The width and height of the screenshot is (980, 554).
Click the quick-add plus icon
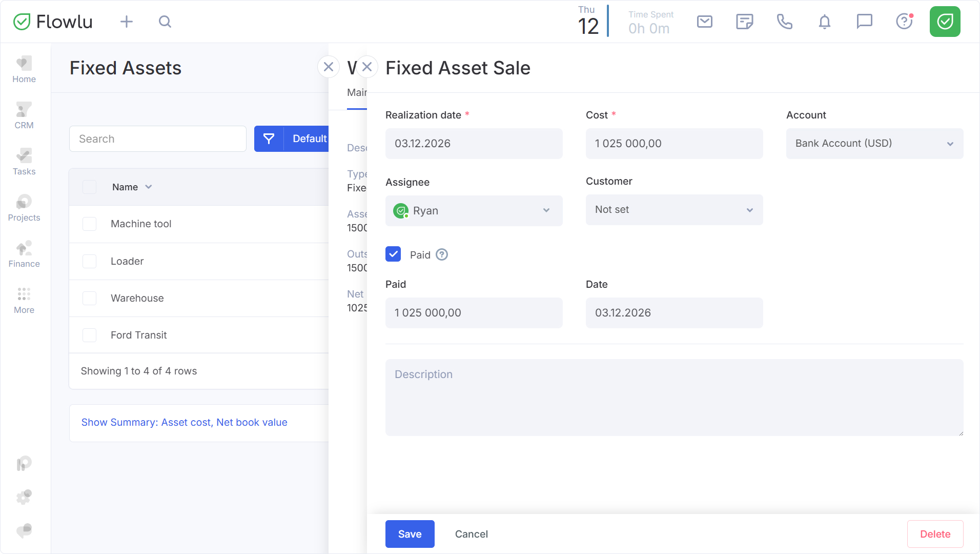pos(126,22)
